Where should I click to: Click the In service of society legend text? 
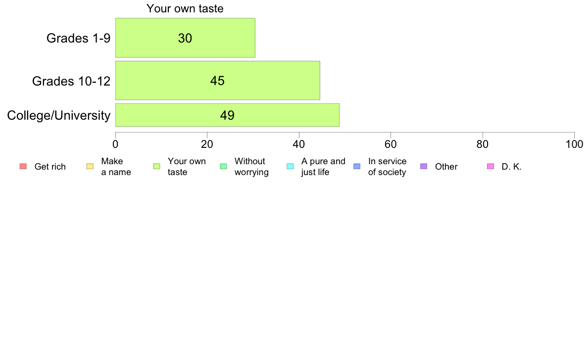coord(387,167)
